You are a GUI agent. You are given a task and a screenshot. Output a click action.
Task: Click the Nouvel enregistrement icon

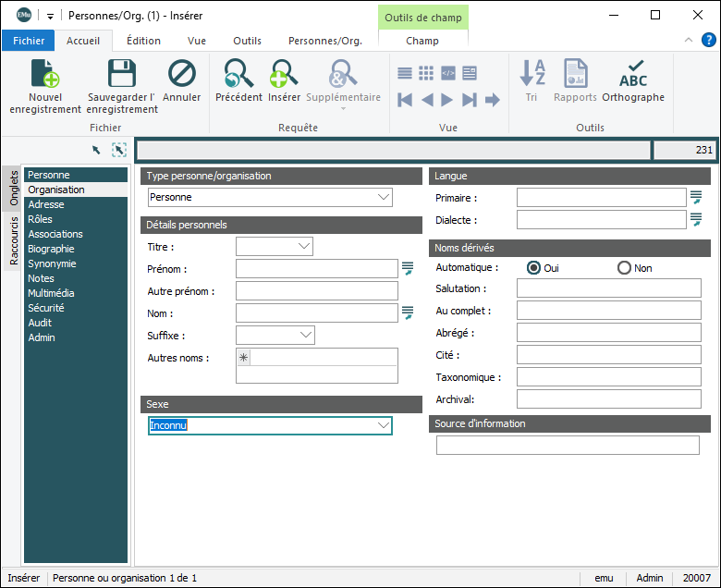pyautogui.click(x=44, y=74)
